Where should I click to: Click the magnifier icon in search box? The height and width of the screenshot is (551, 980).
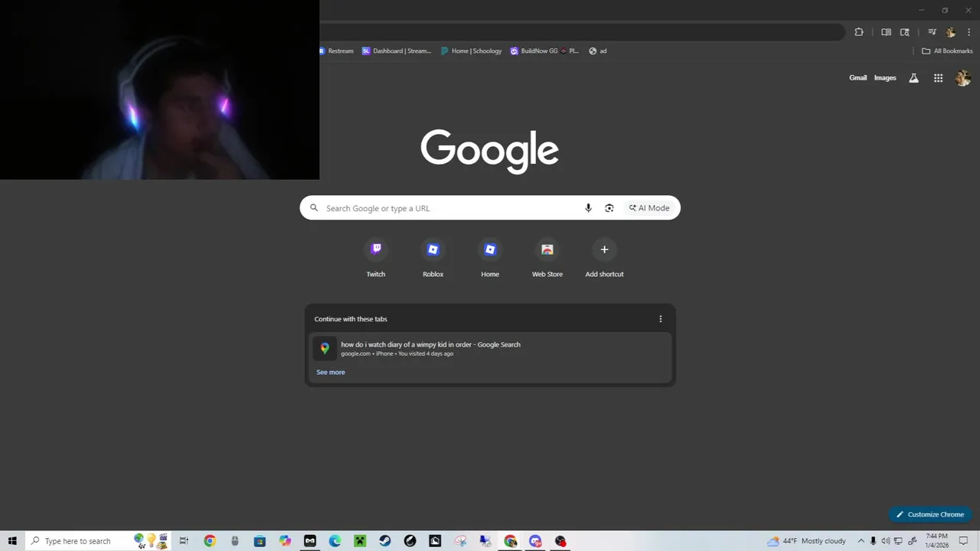click(x=314, y=208)
